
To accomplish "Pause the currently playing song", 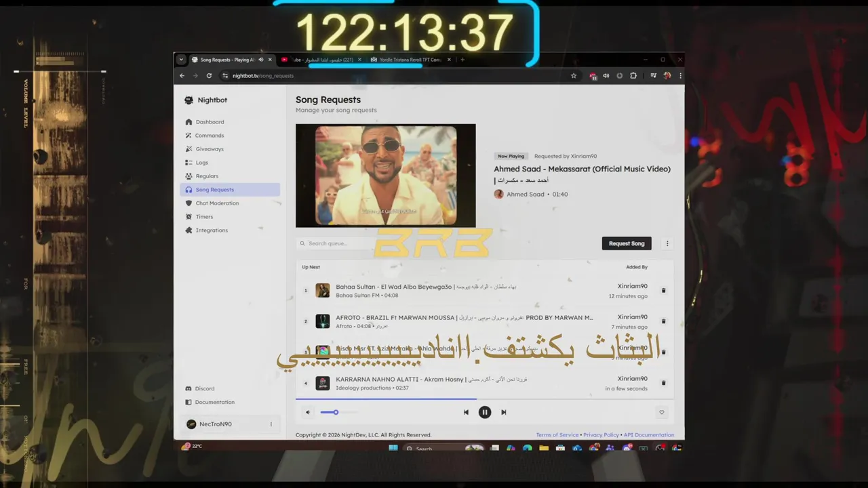I will [x=485, y=412].
